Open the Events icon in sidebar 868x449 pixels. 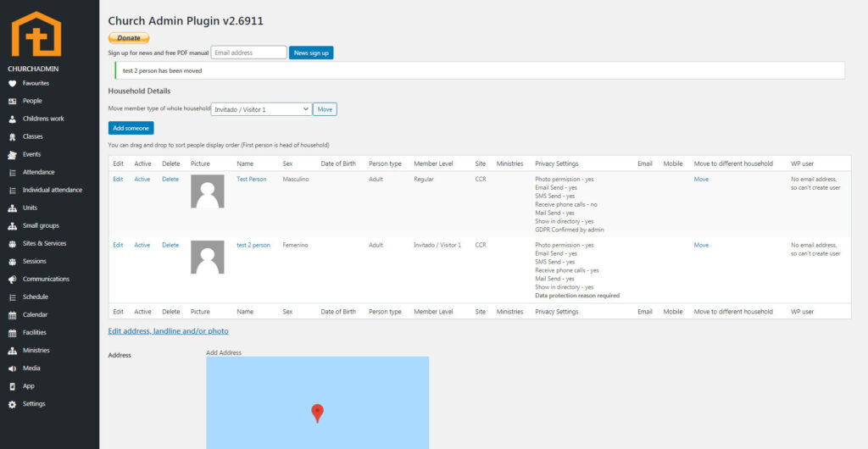coord(12,154)
